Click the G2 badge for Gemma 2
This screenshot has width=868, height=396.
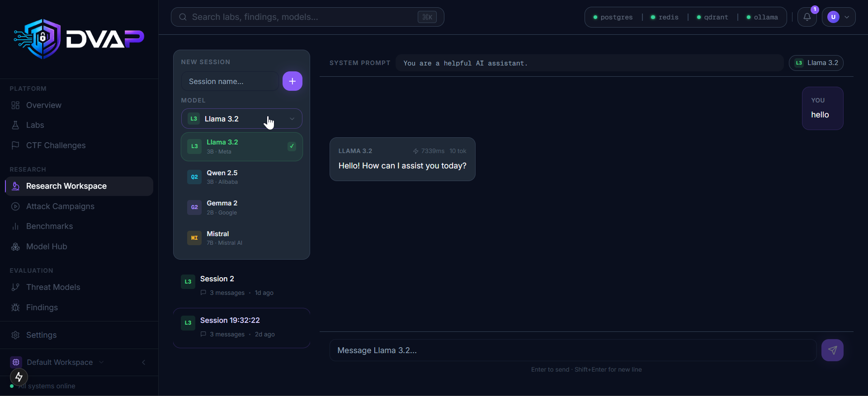[x=194, y=207]
